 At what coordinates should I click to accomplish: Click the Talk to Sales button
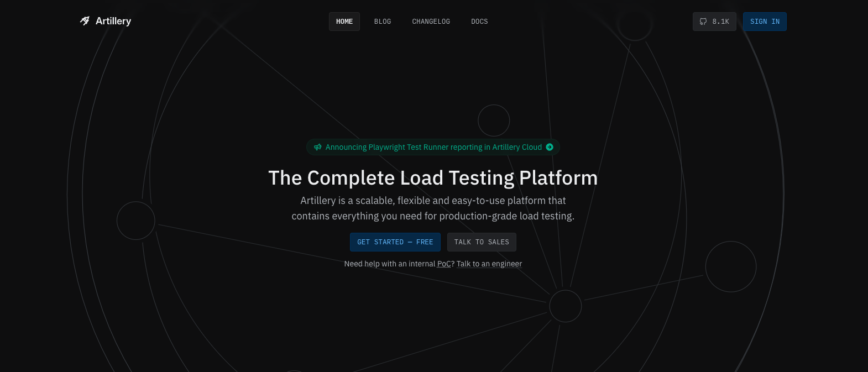(482, 242)
